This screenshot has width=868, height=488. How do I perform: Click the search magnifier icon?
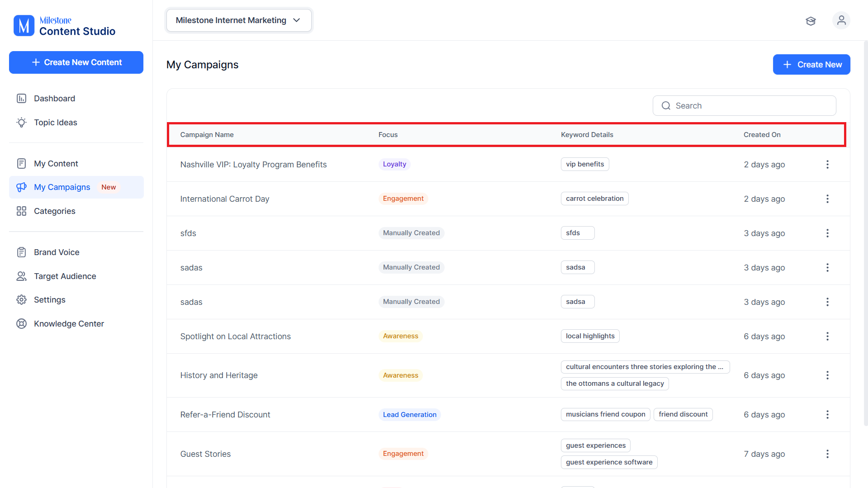pyautogui.click(x=666, y=106)
